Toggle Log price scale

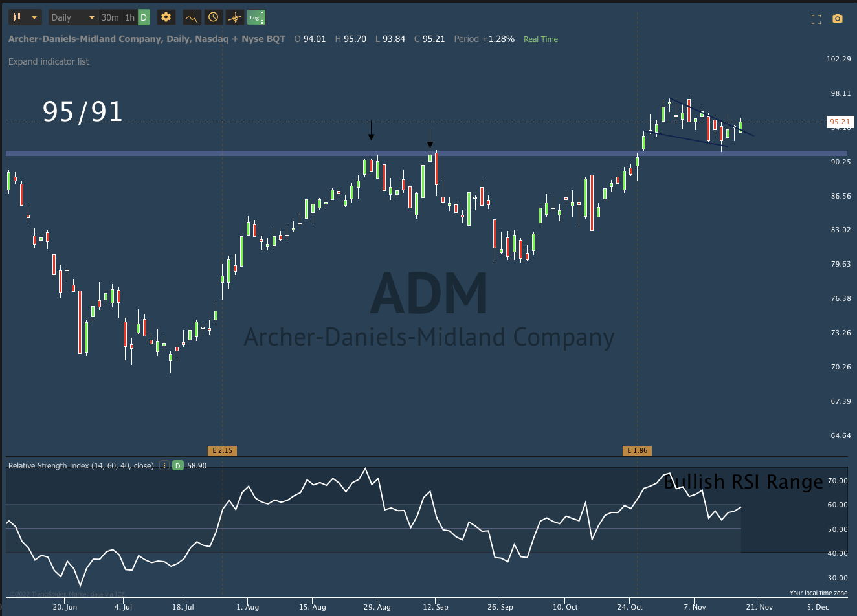256,17
